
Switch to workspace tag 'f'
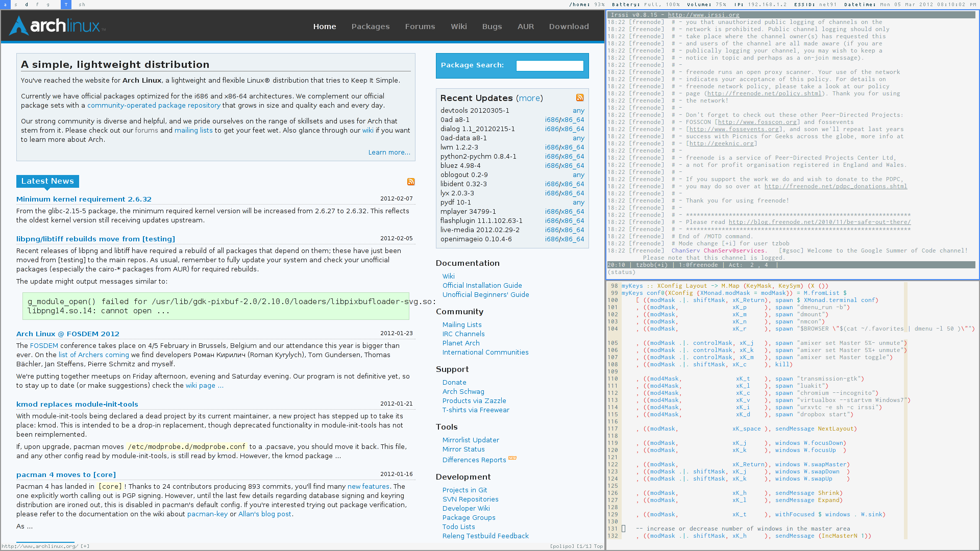(x=37, y=5)
